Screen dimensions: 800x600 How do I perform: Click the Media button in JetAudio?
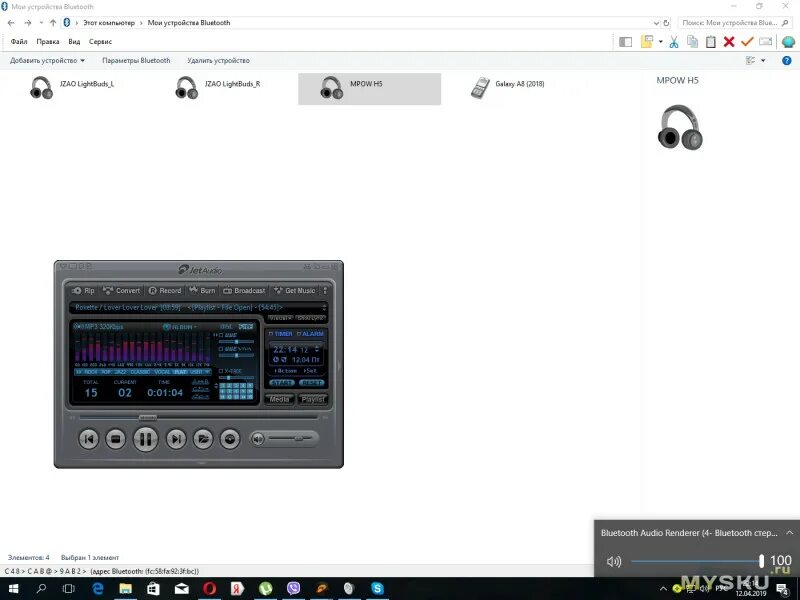tap(279, 399)
